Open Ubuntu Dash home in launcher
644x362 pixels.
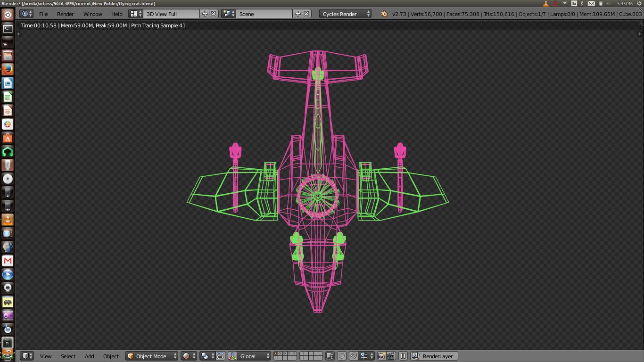pyautogui.click(x=8, y=15)
